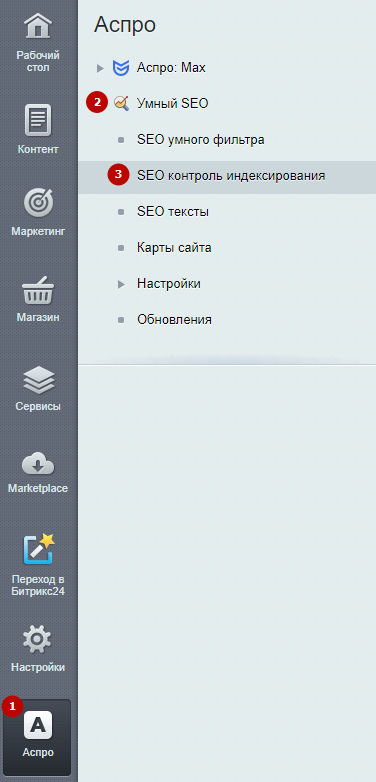Click the Переход в Битрикс24 label

[x=38, y=586]
